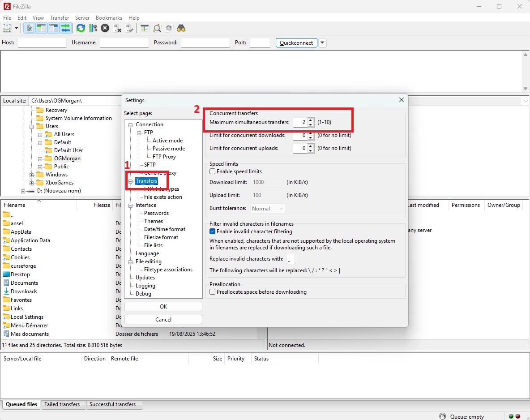The height and width of the screenshot is (420, 530).
Task: Open the directory listing filters icon
Action: pyautogui.click(x=145, y=28)
